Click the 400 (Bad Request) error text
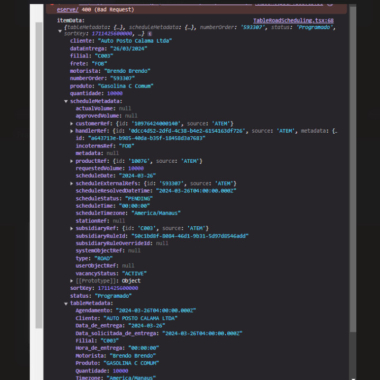Screen dimensions: 380x380 tap(108, 10)
